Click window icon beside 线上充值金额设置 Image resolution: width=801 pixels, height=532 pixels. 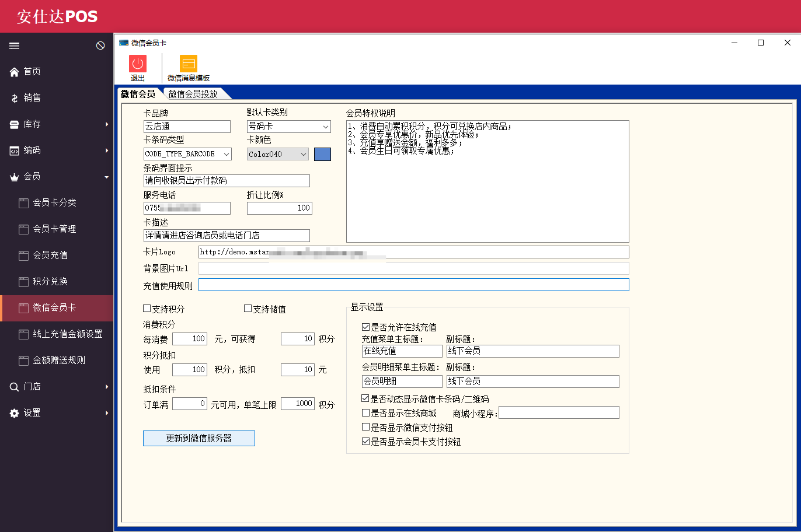23,334
